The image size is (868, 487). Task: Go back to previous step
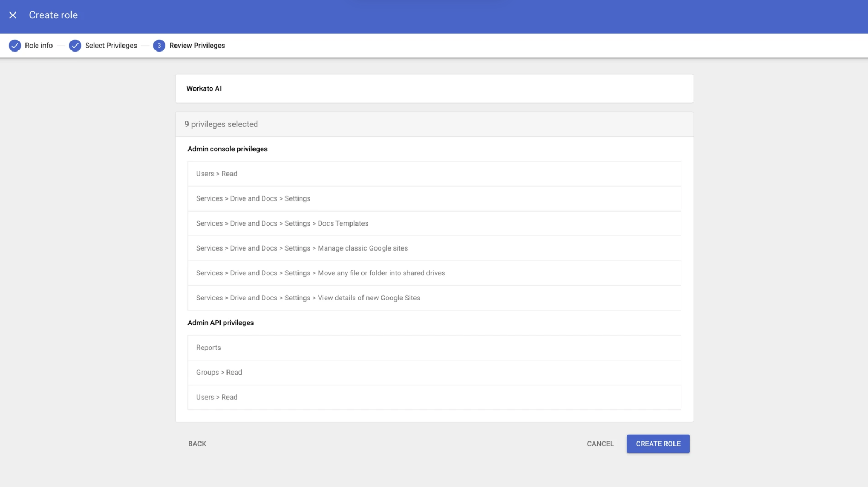[197, 444]
